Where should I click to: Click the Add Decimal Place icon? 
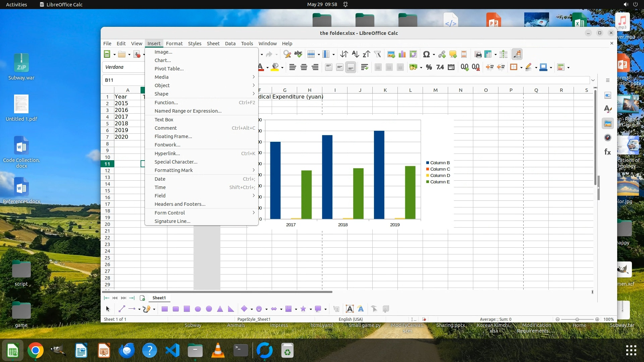(465, 67)
